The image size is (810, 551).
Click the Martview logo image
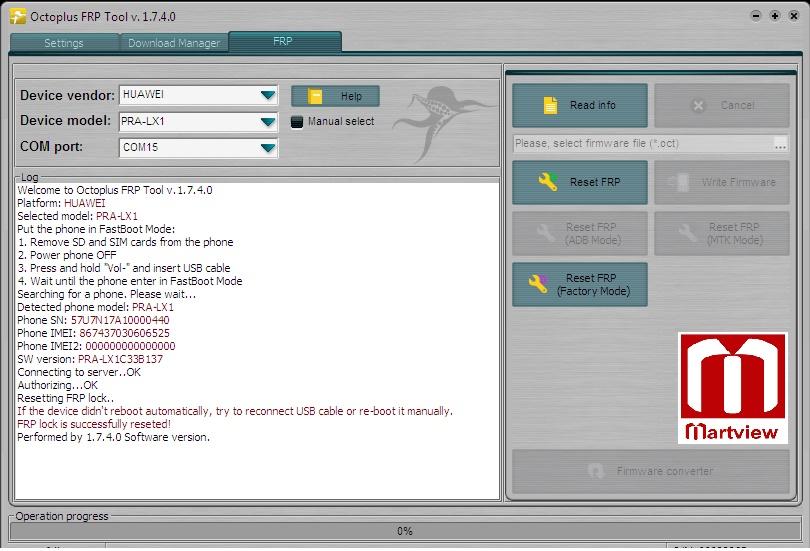732,388
